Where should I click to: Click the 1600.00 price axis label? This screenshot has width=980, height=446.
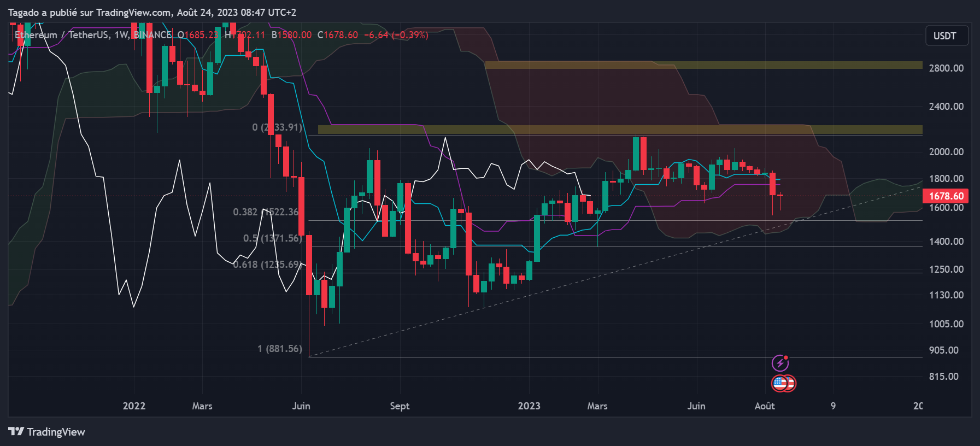(x=946, y=208)
